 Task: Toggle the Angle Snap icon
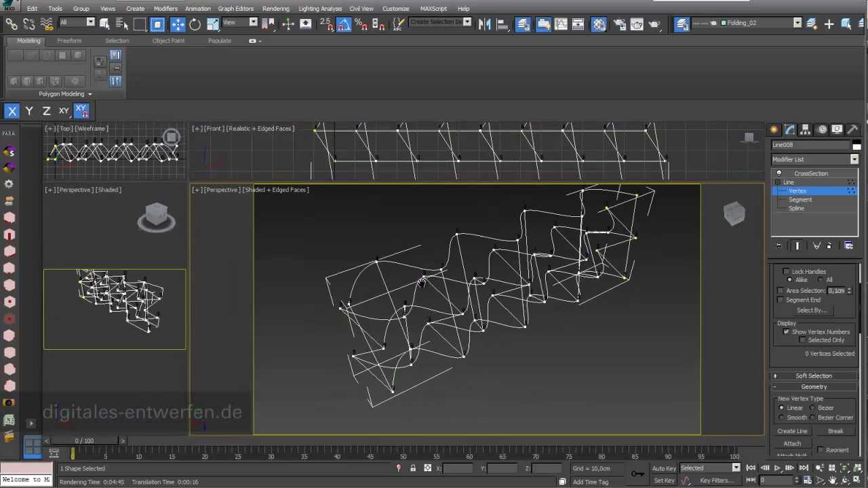344,24
